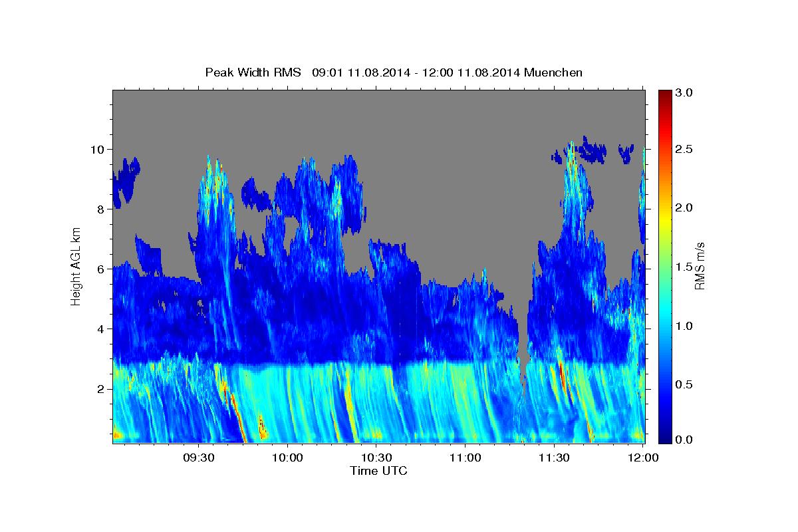The width and height of the screenshot is (798, 532).
Task: Click the 10:00 time tick label
Action: coord(288,458)
